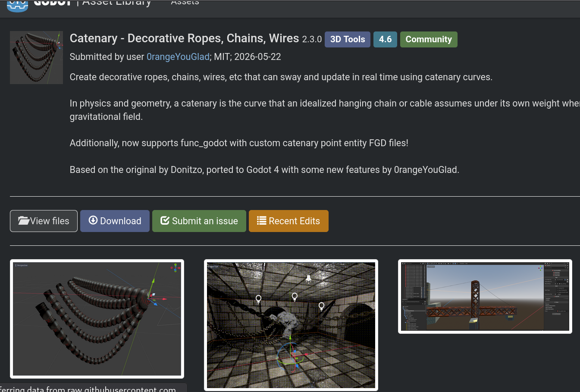The height and width of the screenshot is (392, 580).
Task: Click the version number 2.3.0
Action: [x=312, y=39]
